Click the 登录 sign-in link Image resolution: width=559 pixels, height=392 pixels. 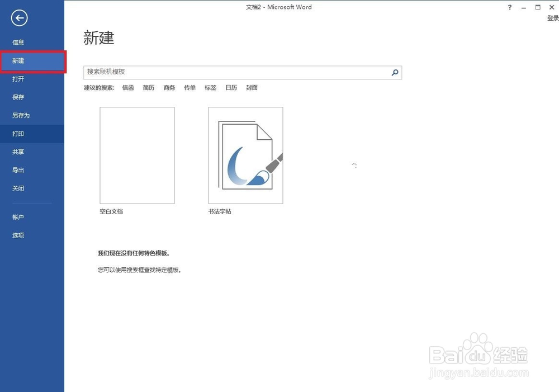pyautogui.click(x=553, y=18)
